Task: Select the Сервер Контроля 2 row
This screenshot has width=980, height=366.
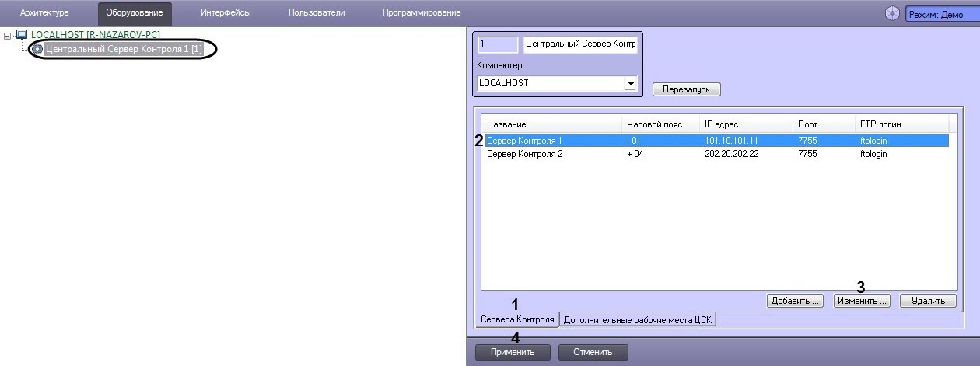Action: pyautogui.click(x=525, y=154)
